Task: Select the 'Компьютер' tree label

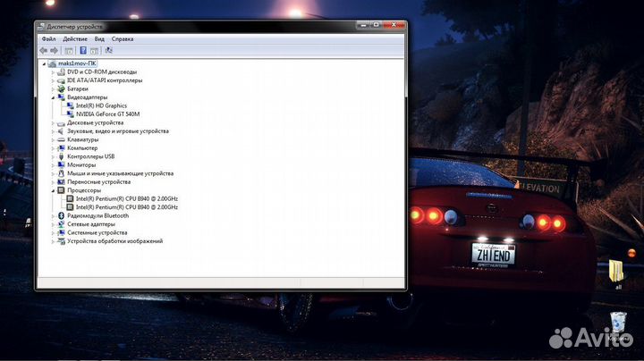Action: [82, 148]
